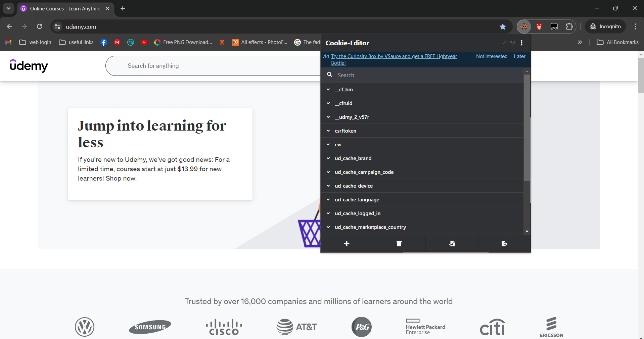The image size is (644, 339).
Task: Open Cookie-Editor three-dot options menu
Action: click(521, 43)
